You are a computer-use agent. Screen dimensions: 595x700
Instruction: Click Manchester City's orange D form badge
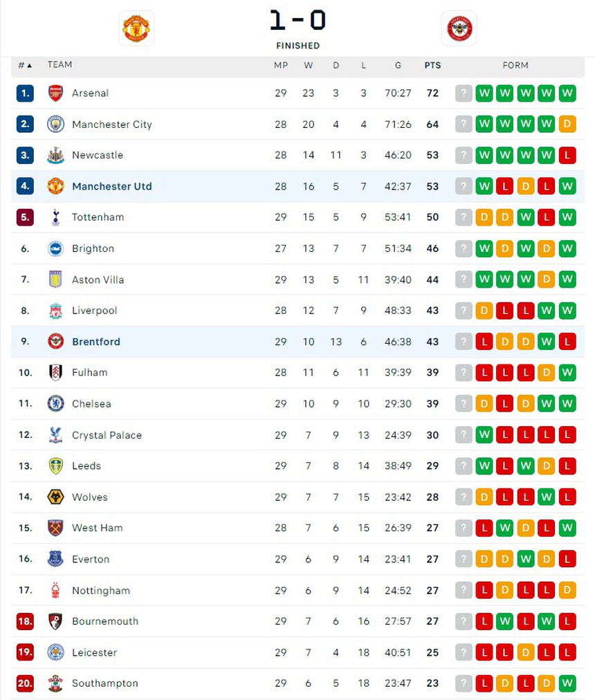[567, 125]
